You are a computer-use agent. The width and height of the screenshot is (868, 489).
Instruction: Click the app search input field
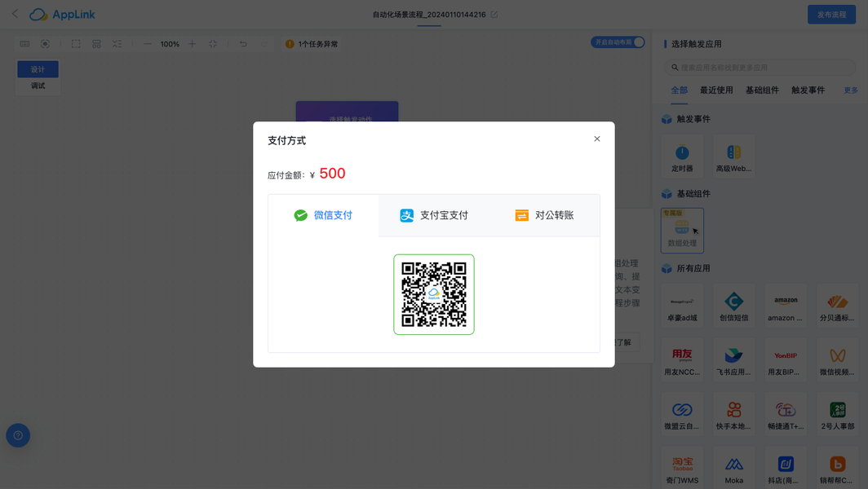(759, 68)
